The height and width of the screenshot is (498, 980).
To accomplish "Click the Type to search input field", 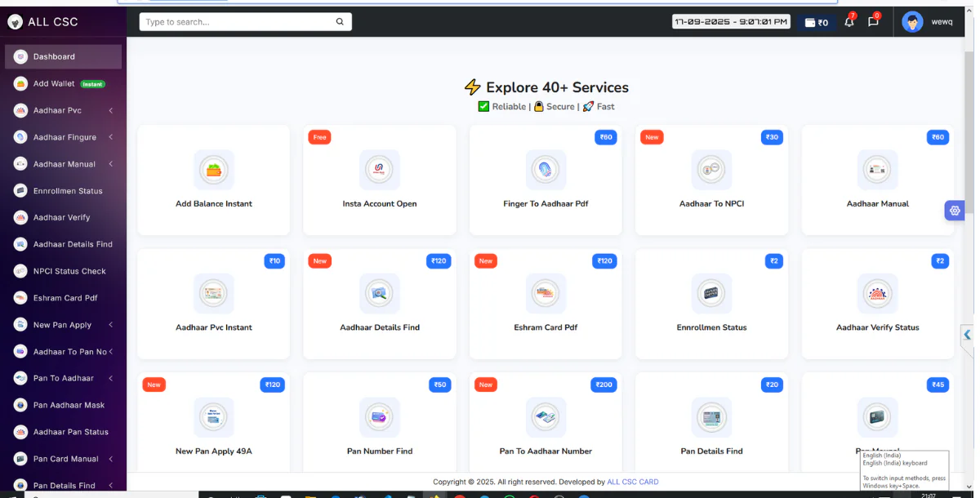I will 237,22.
